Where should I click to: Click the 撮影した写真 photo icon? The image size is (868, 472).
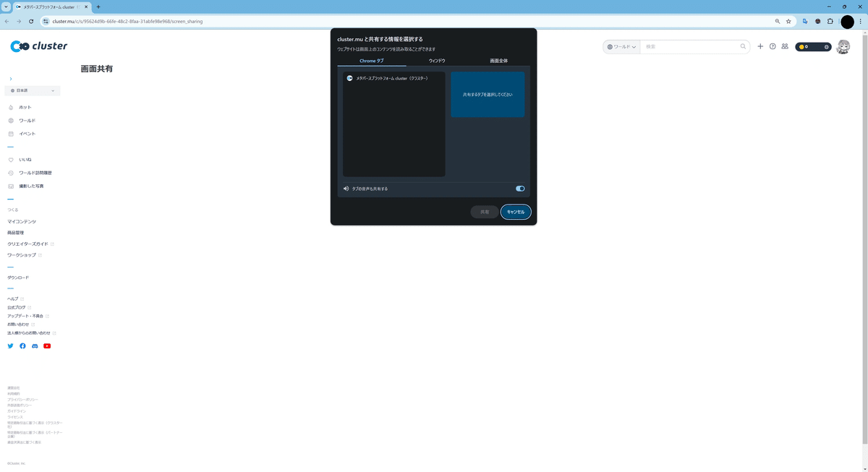tap(11, 186)
